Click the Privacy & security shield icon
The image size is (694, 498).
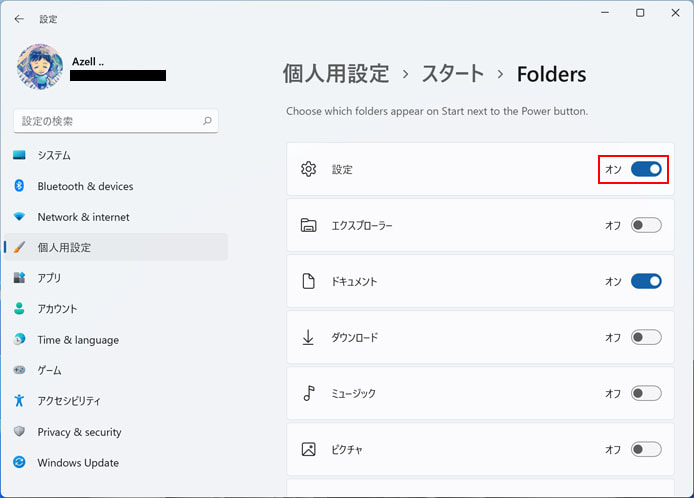pos(19,431)
